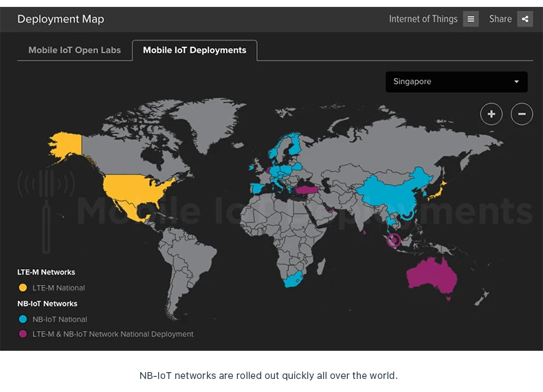Click the Share text label
Image resolution: width=543 pixels, height=392 pixels.
[x=500, y=19]
